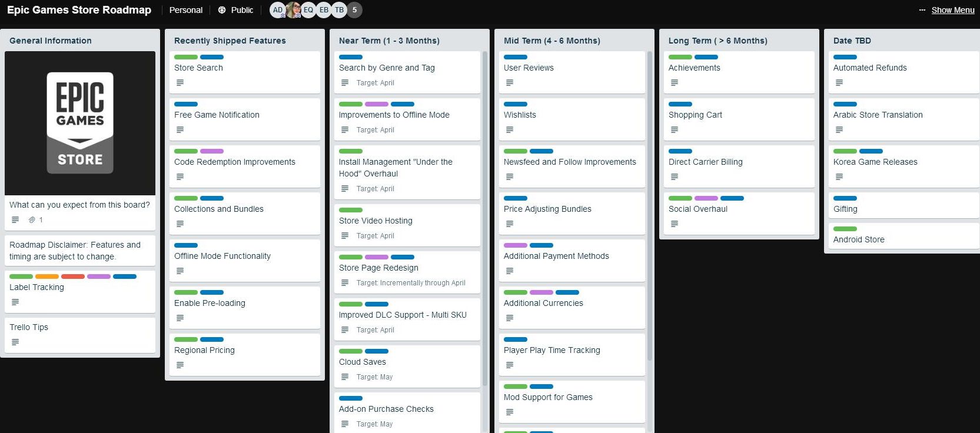Image resolution: width=980 pixels, height=433 pixels.
Task: Click the Mid Term (4 - 6 Months) header
Action: coord(552,41)
